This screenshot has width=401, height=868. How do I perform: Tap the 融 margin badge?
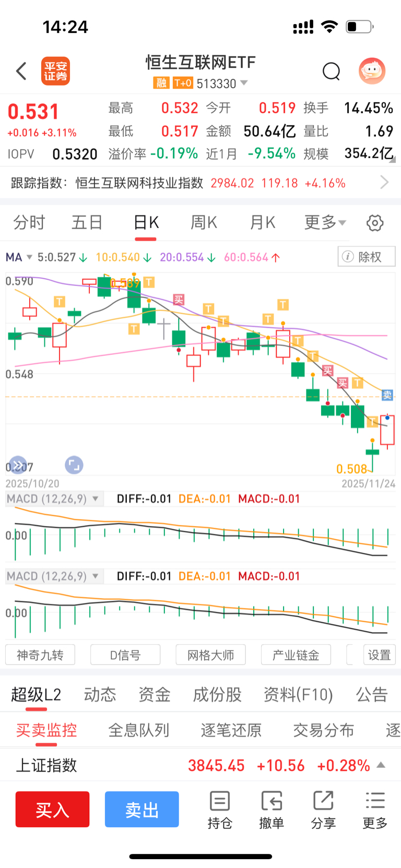161,83
